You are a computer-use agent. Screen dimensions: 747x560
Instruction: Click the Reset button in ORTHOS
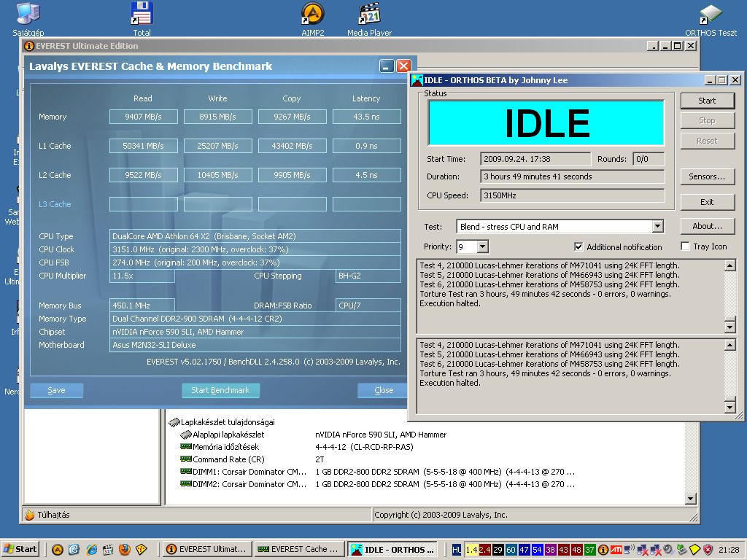[707, 141]
